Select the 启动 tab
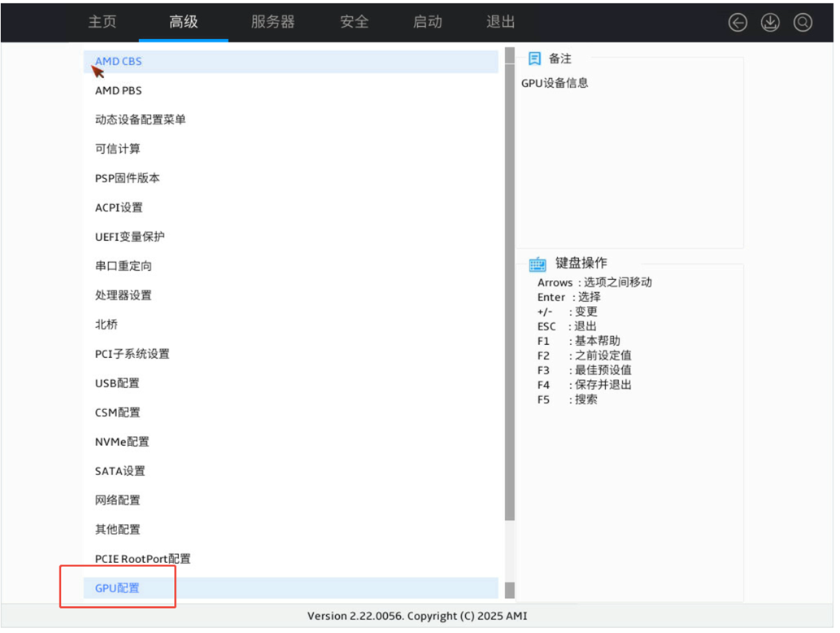The image size is (840, 633). (x=427, y=22)
